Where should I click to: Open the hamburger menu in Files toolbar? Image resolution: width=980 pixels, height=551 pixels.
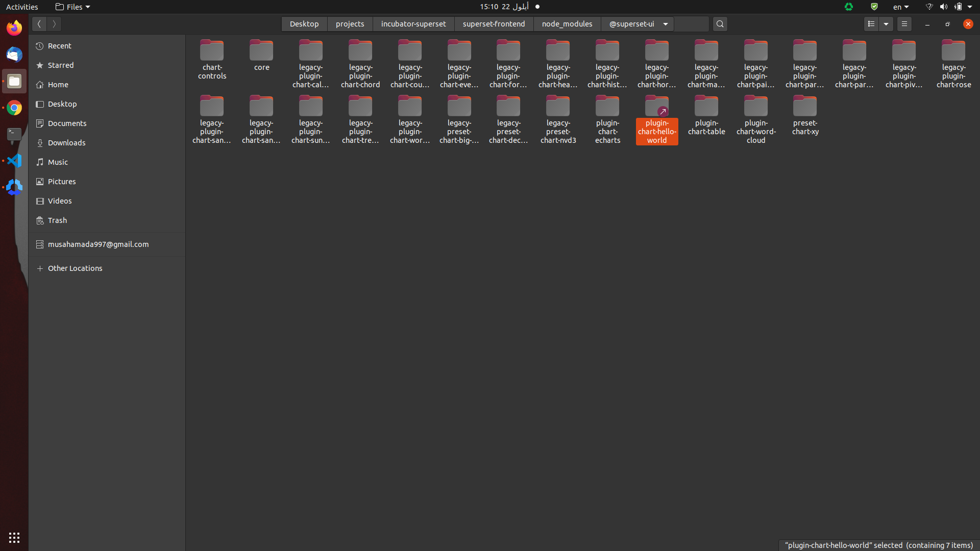click(904, 23)
